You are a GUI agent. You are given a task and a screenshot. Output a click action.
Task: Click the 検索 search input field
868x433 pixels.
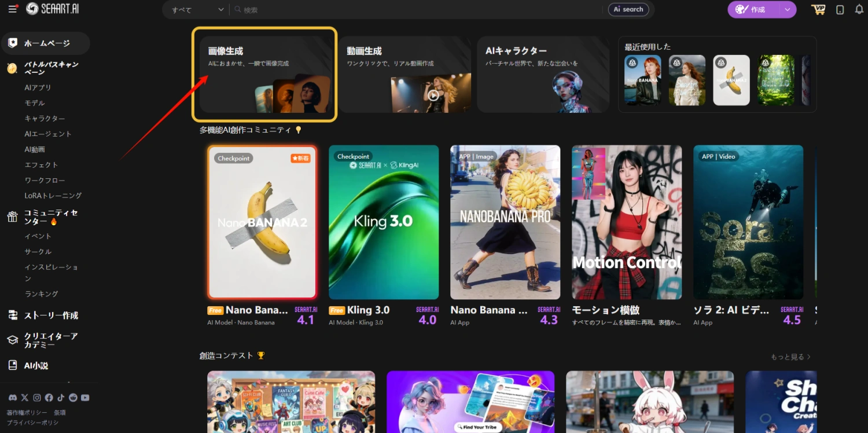(x=417, y=10)
